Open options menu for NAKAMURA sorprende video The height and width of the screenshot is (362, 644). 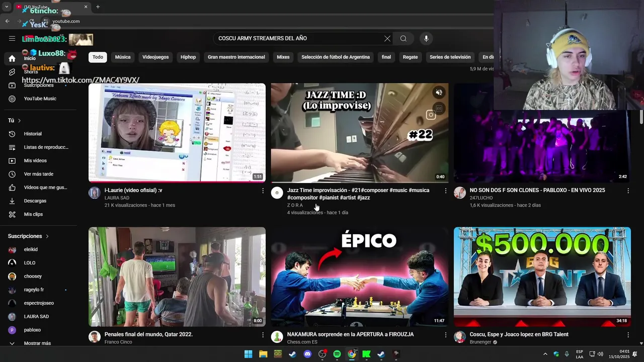click(x=445, y=334)
